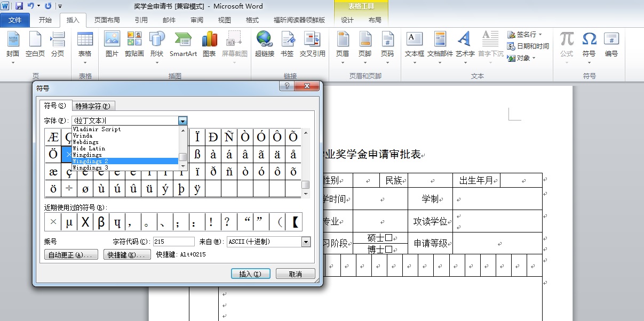Click the help button in symbol dialog
644x321 pixels.
[287, 86]
